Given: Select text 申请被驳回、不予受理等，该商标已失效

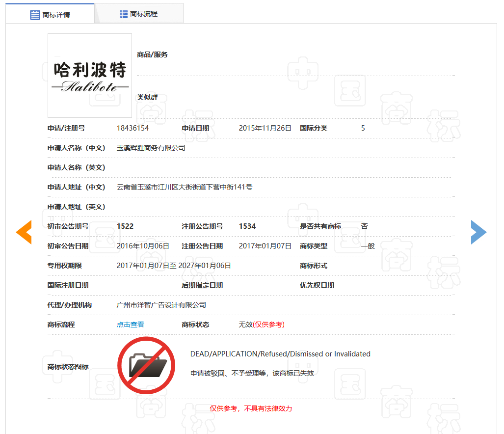Looking at the screenshot, I should pyautogui.click(x=252, y=373).
